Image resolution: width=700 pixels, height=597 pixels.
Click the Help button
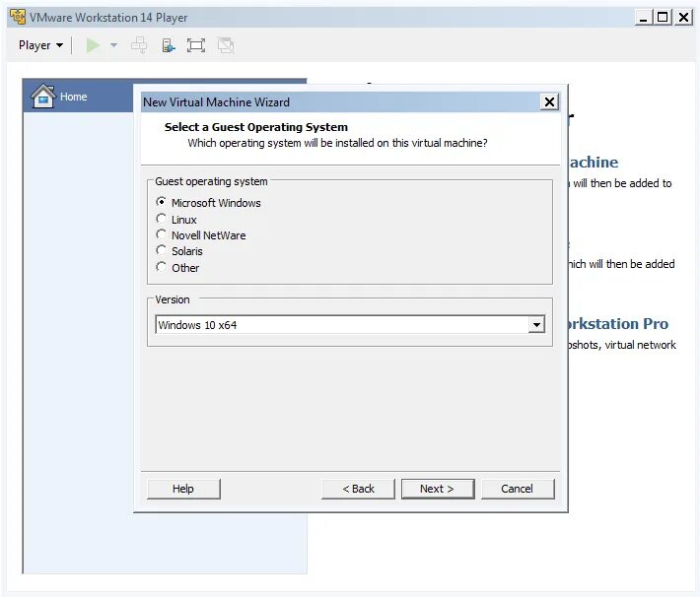point(183,489)
